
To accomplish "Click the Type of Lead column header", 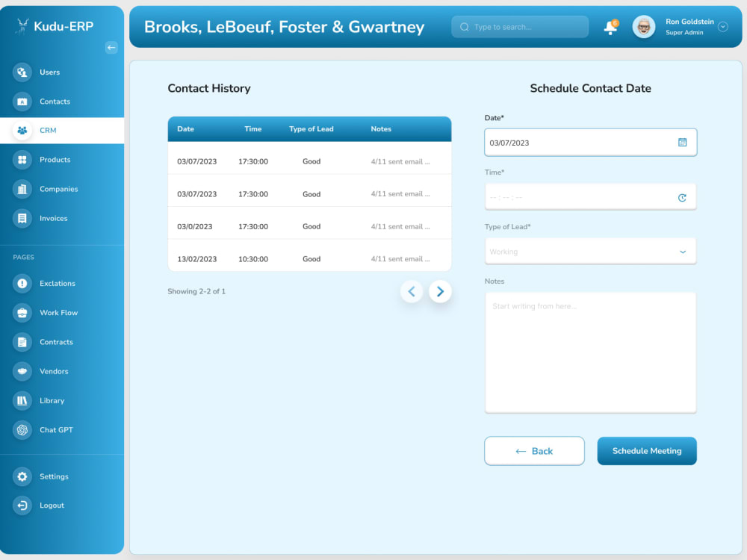I will (311, 129).
